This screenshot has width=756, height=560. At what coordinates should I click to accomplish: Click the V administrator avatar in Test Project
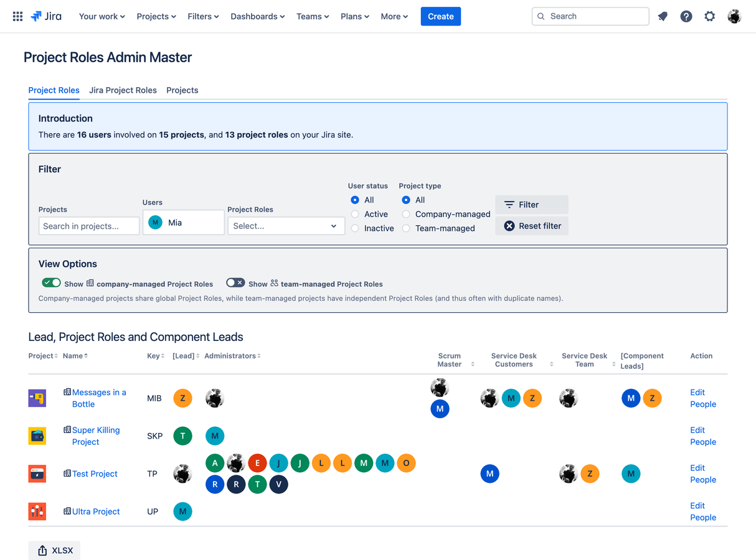pyautogui.click(x=278, y=484)
